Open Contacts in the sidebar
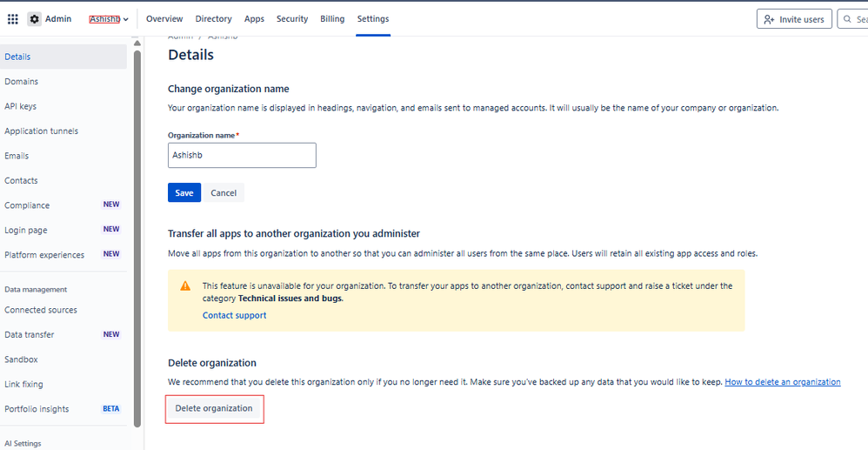 coord(63,181)
